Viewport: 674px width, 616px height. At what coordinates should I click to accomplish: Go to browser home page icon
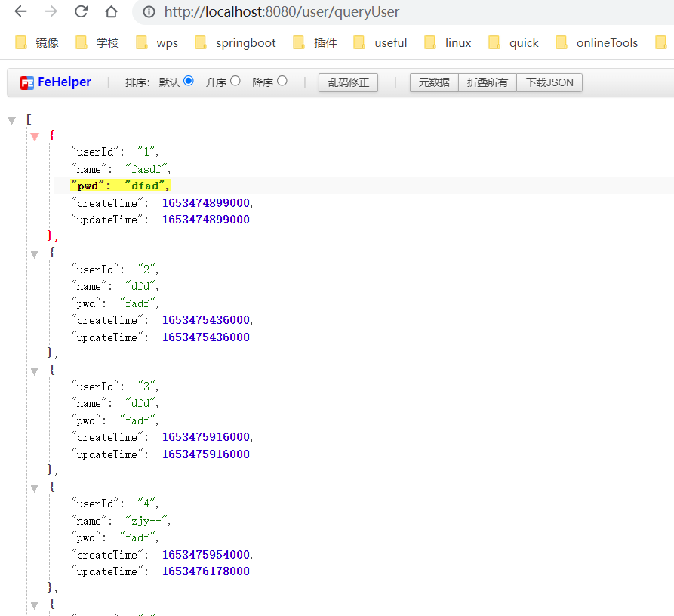click(111, 12)
